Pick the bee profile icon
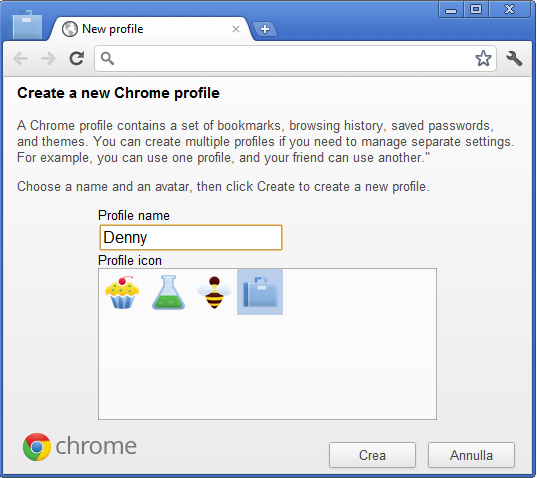Screen dimensions: 537x478 [x=214, y=292]
